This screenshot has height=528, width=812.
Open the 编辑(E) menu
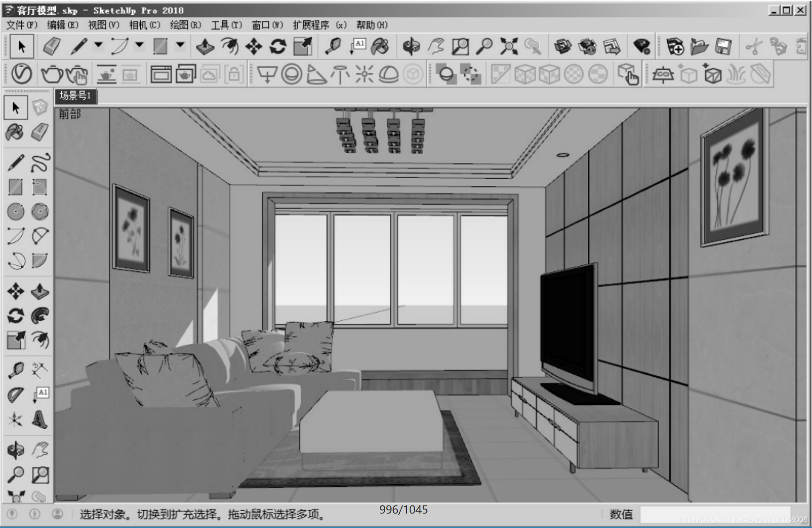[x=63, y=25]
